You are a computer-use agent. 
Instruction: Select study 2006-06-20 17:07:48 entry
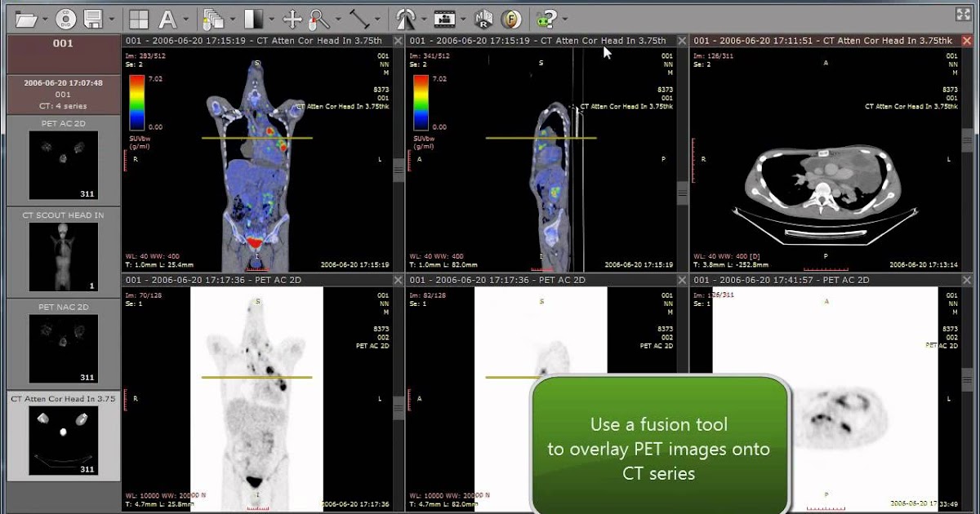click(x=64, y=95)
